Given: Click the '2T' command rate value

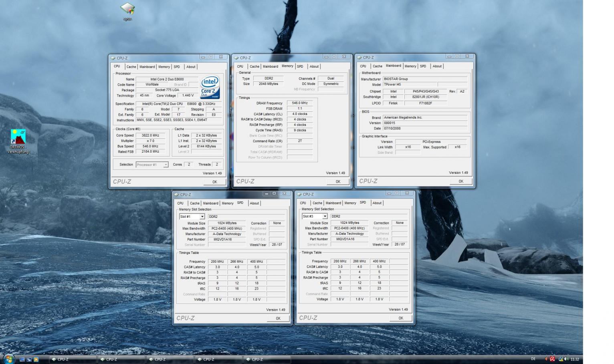Looking at the screenshot, I should pyautogui.click(x=300, y=141).
